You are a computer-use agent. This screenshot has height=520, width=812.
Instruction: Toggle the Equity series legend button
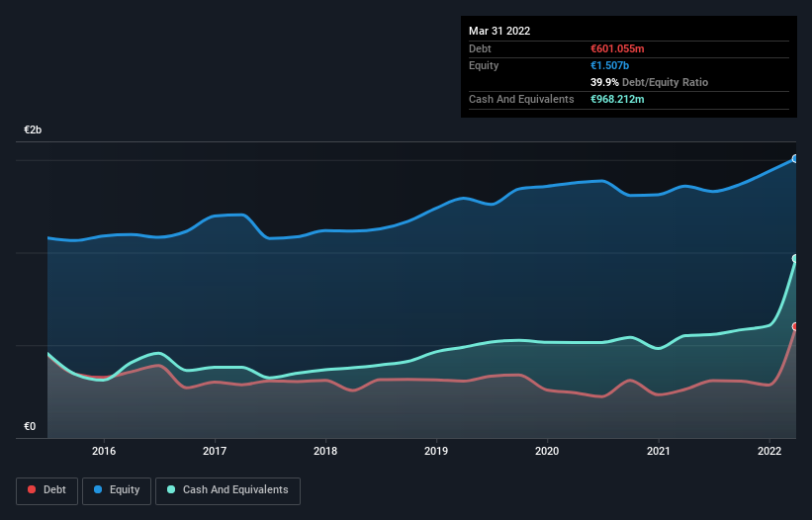(x=117, y=490)
